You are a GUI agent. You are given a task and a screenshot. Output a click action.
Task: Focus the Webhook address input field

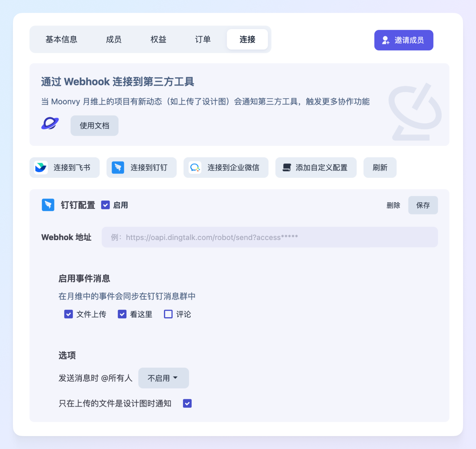[x=270, y=237]
